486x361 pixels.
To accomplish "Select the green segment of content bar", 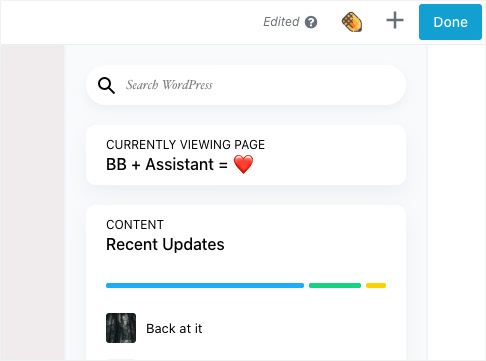I will (335, 285).
